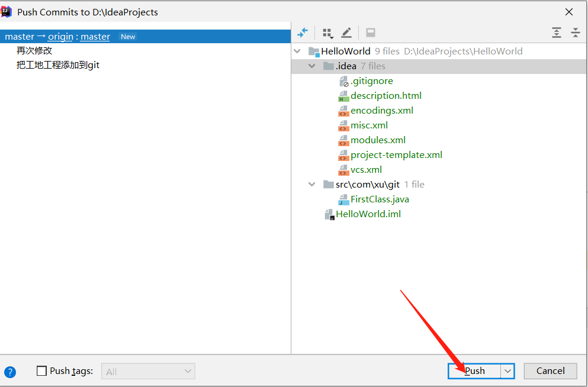
Task: Click the FirstClass.java file icon
Action: click(343, 199)
